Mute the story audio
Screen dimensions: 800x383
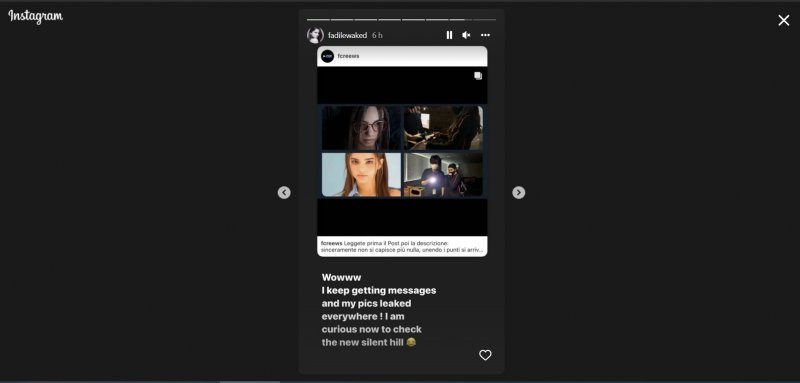click(x=466, y=35)
